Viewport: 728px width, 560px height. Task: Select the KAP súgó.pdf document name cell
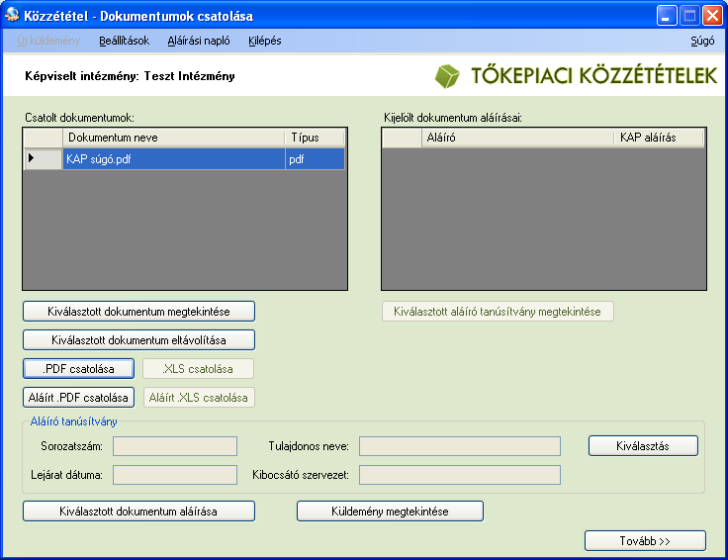pyautogui.click(x=174, y=159)
